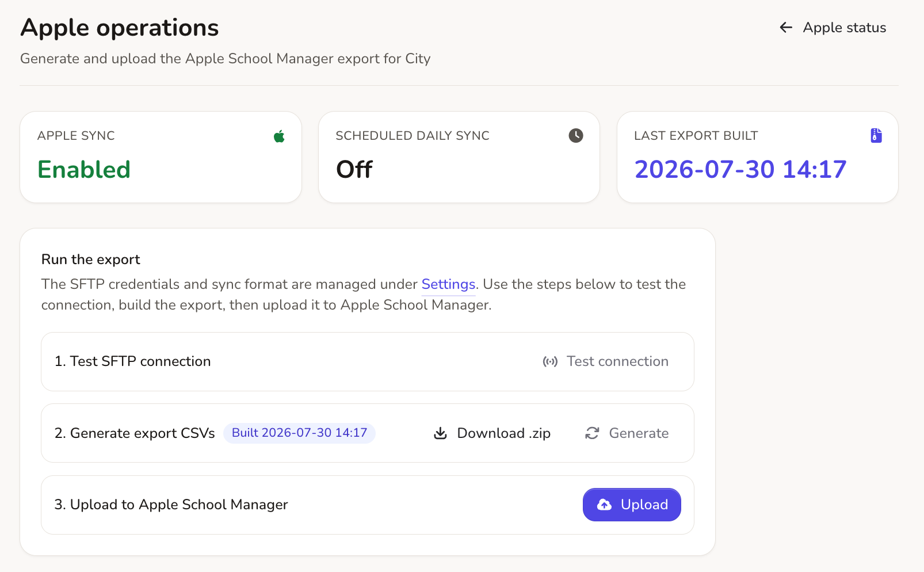Click the cloud upload icon
The width and height of the screenshot is (924, 572).
click(x=604, y=505)
